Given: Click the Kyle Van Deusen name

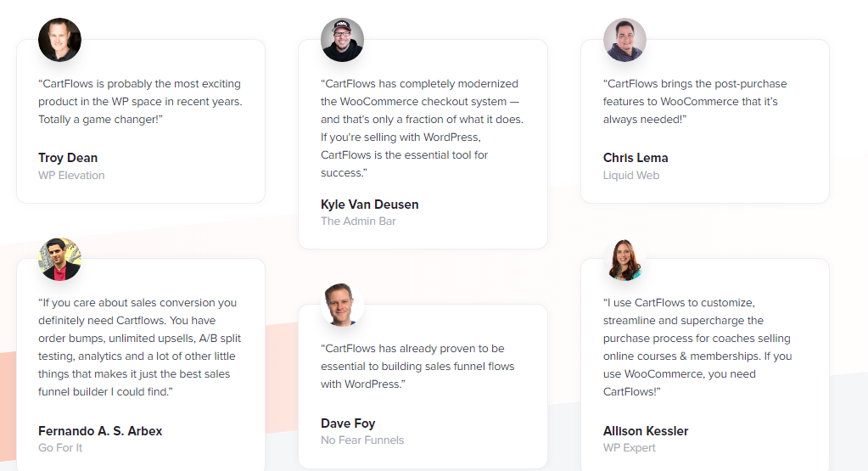Looking at the screenshot, I should (369, 204).
